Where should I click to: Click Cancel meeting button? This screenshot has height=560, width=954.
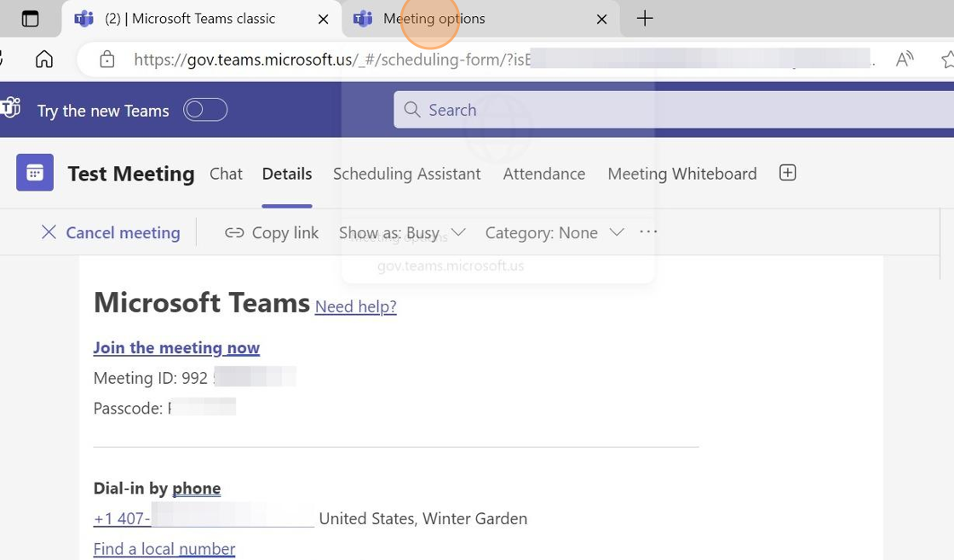pyautogui.click(x=111, y=232)
